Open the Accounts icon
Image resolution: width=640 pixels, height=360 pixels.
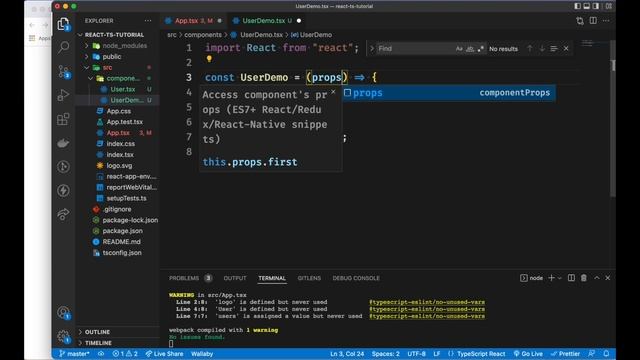63,313
